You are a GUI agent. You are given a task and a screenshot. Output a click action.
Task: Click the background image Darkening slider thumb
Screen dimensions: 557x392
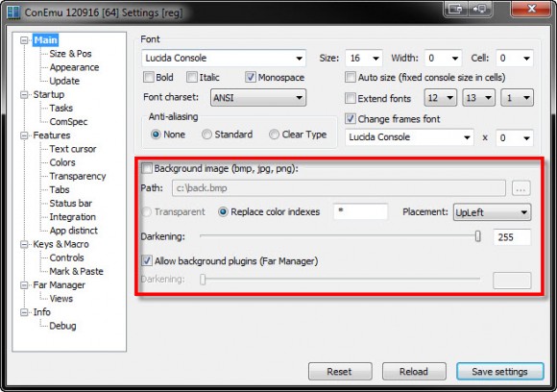point(478,236)
